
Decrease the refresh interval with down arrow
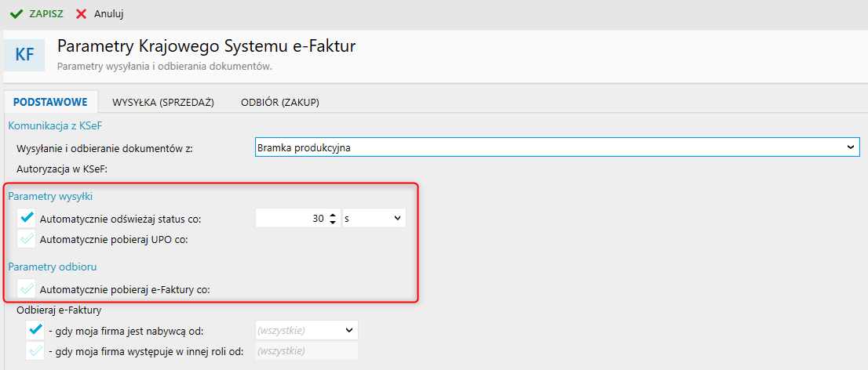333,223
